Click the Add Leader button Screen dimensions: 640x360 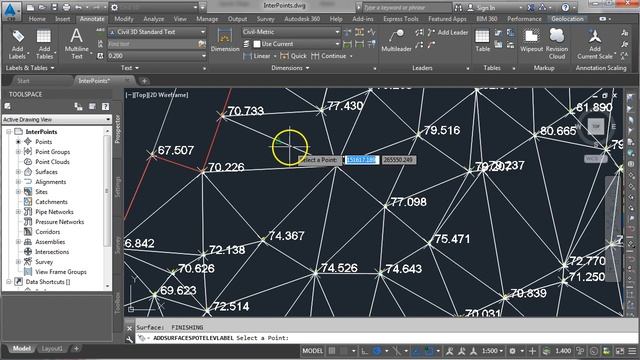pyautogui.click(x=448, y=32)
